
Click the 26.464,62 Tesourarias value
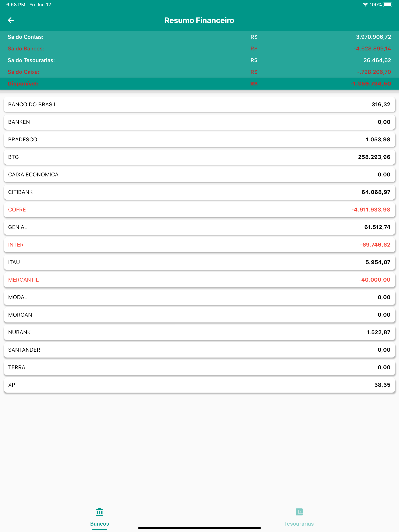[377, 60]
